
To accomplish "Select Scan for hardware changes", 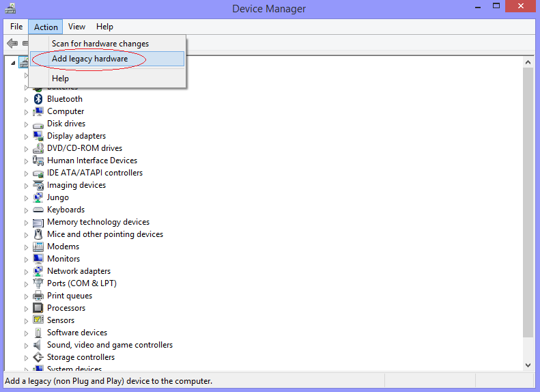I will [100, 44].
